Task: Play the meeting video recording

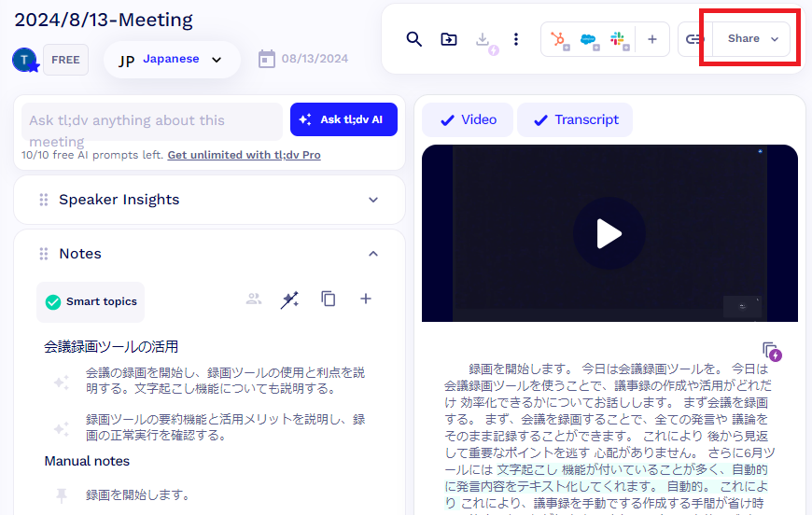Action: click(609, 233)
